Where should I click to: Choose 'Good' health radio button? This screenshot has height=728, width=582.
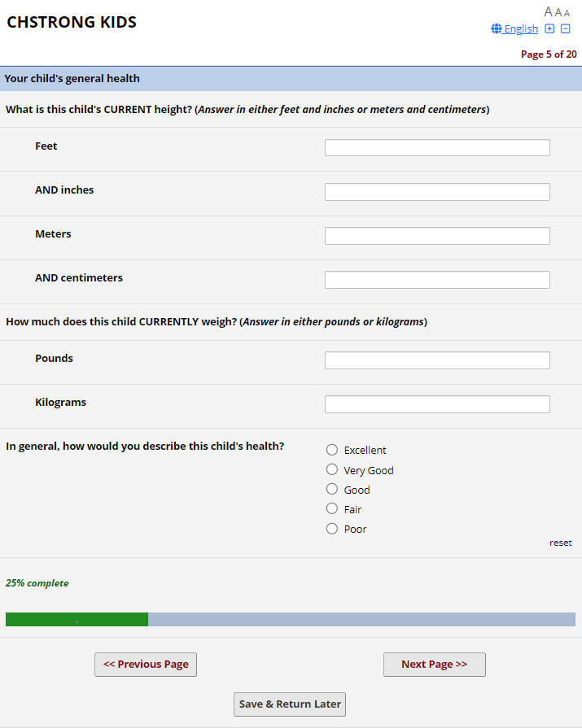point(332,489)
